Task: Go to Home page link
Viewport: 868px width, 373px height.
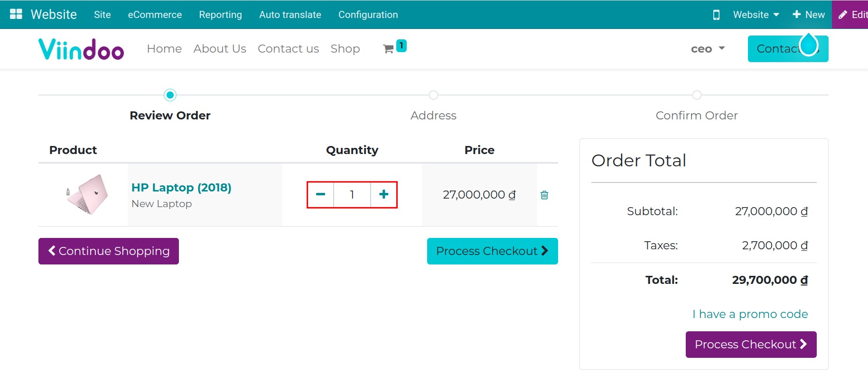Action: coord(164,49)
